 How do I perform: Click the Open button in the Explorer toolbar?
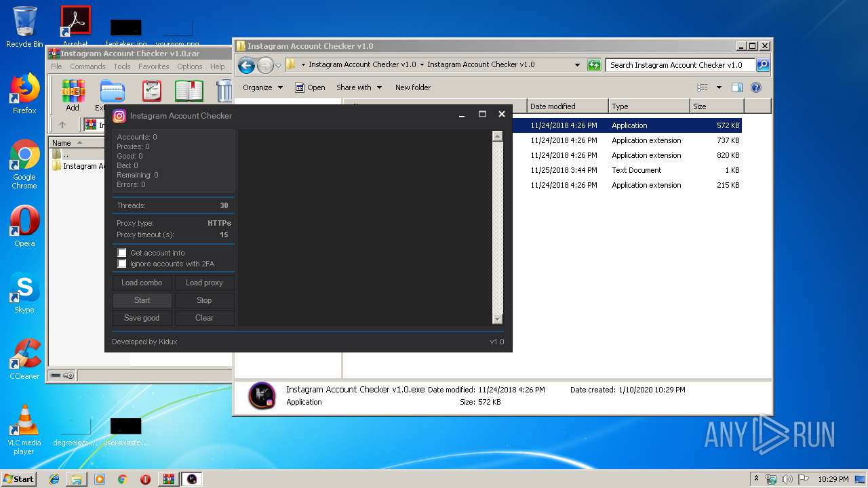point(310,87)
